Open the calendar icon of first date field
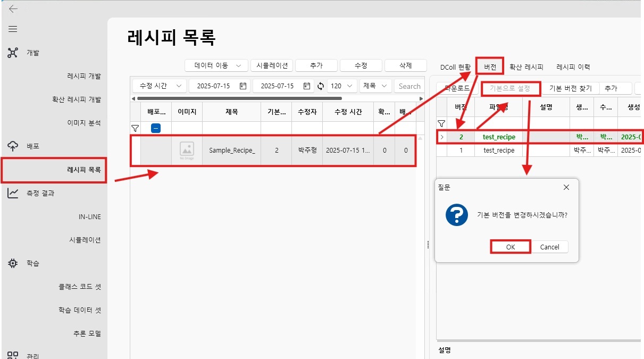Viewport: 644px width, 359px height. (243, 86)
